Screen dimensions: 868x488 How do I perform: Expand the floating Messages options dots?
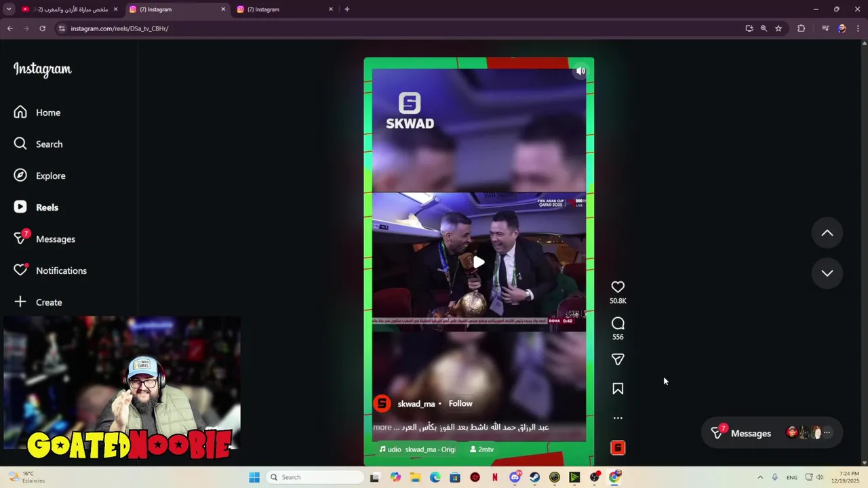(x=827, y=432)
